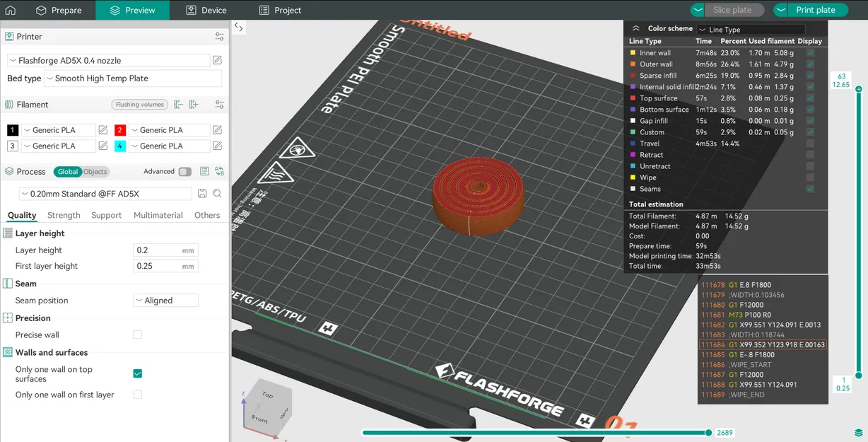Toggle Advanced mode switch

(184, 171)
